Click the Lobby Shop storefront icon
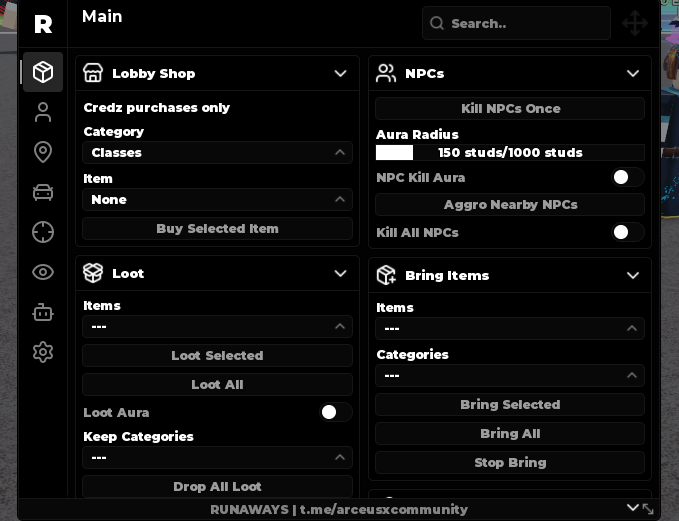679x521 pixels. (x=93, y=73)
